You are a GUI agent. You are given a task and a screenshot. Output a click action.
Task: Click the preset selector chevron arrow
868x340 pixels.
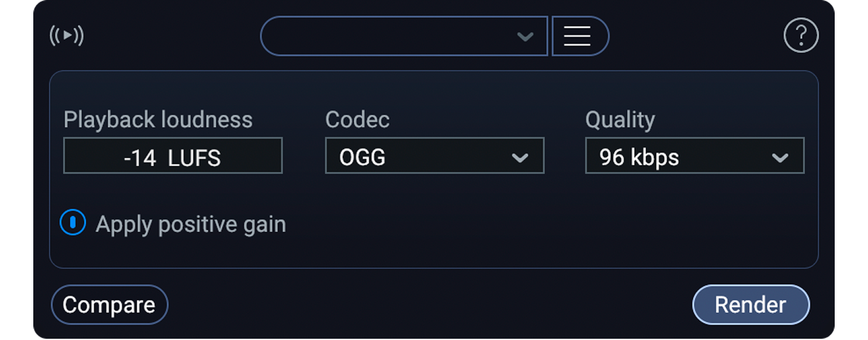click(525, 37)
